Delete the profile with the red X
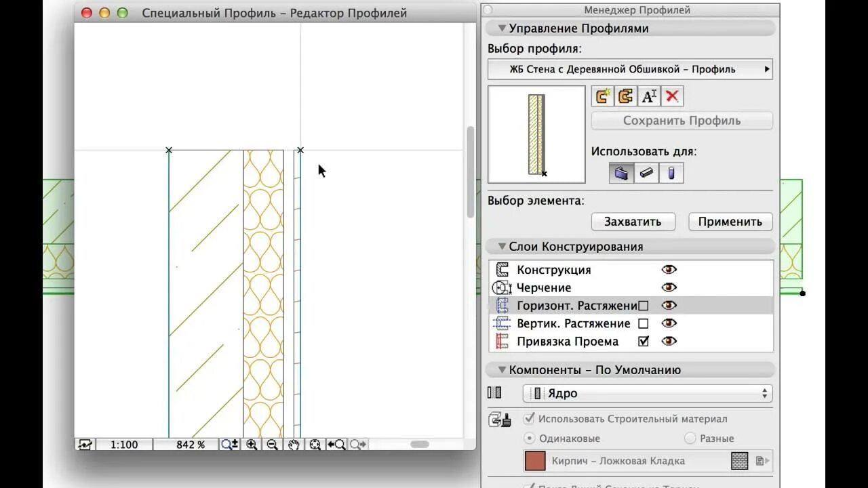 click(672, 96)
